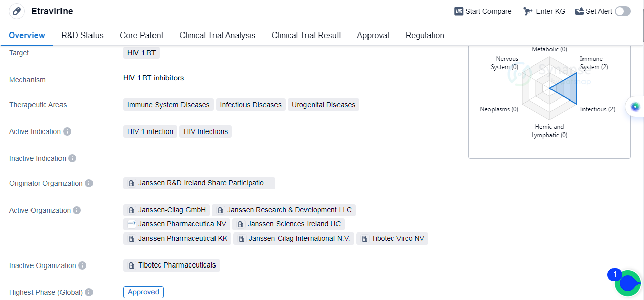Go to the Clinical Trial Analysis tab
The width and height of the screenshot is (644, 300).
(218, 35)
